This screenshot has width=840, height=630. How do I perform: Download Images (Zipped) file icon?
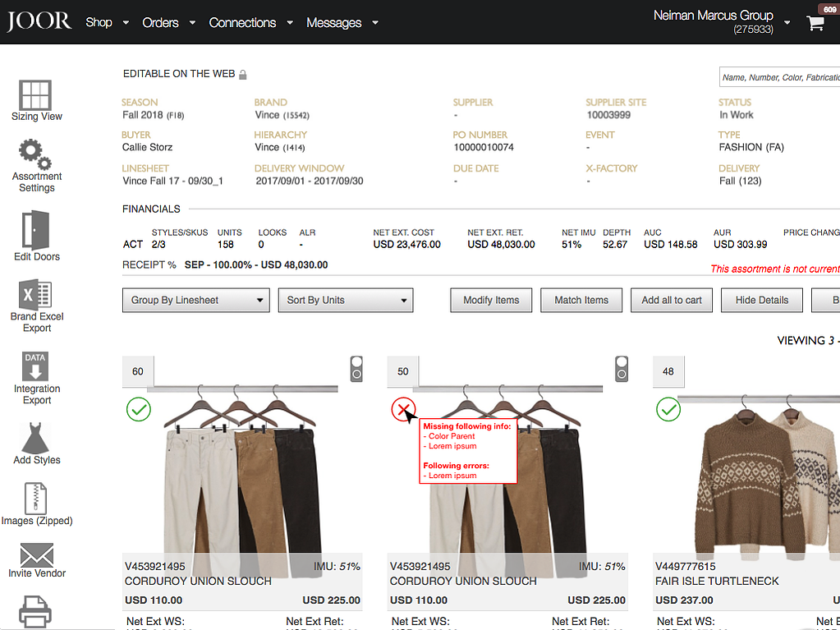35,499
